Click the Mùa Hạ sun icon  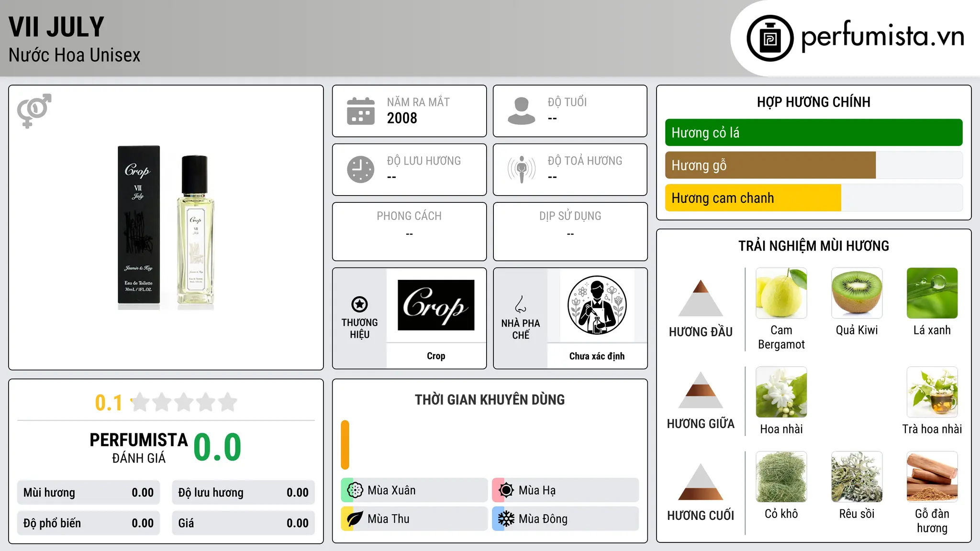[506, 490]
